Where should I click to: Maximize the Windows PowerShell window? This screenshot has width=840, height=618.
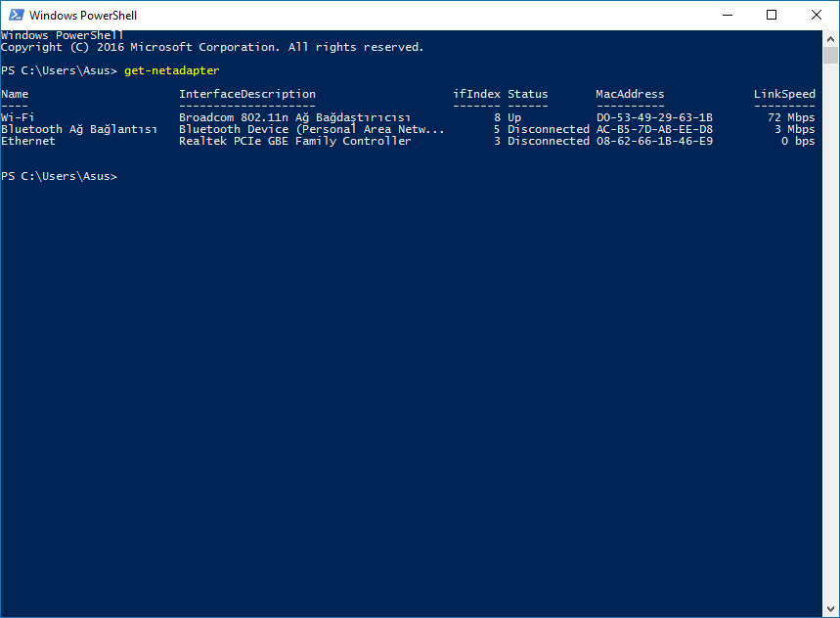tap(772, 15)
